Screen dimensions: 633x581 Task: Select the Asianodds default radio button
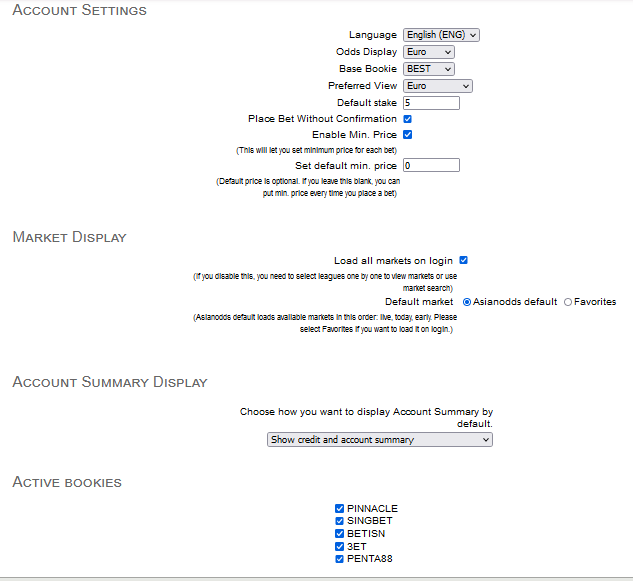coord(467,302)
